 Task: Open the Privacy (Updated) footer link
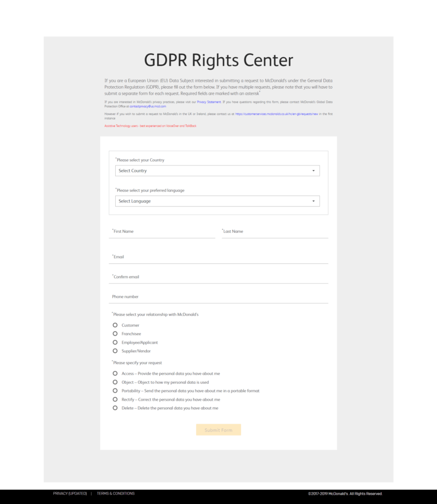tap(70, 494)
